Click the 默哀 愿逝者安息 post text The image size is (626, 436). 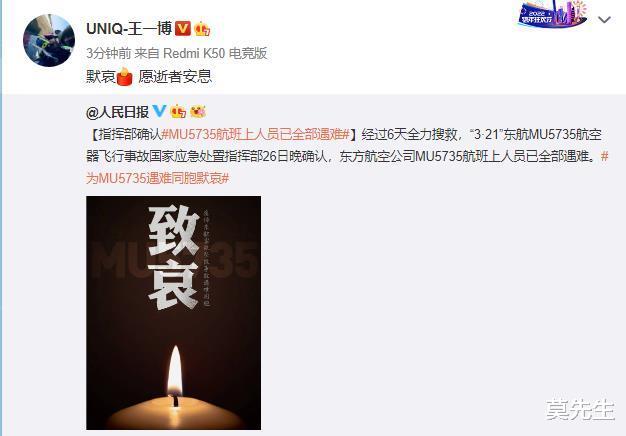pos(149,76)
